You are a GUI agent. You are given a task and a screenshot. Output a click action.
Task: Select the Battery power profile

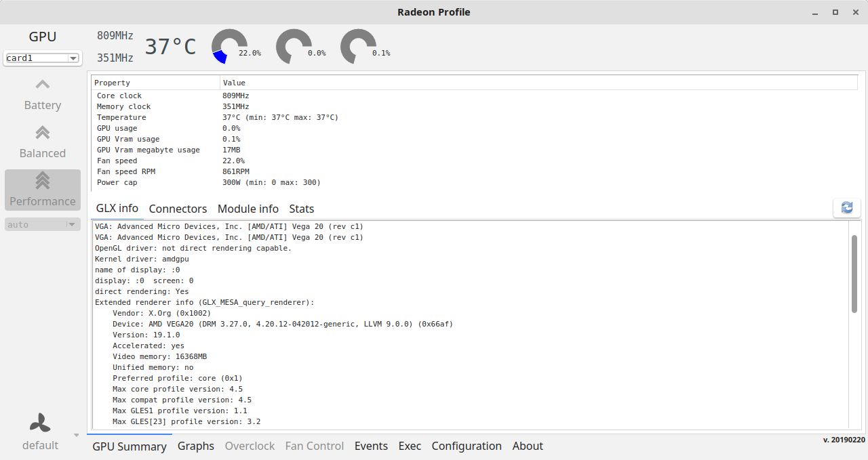pos(43,94)
